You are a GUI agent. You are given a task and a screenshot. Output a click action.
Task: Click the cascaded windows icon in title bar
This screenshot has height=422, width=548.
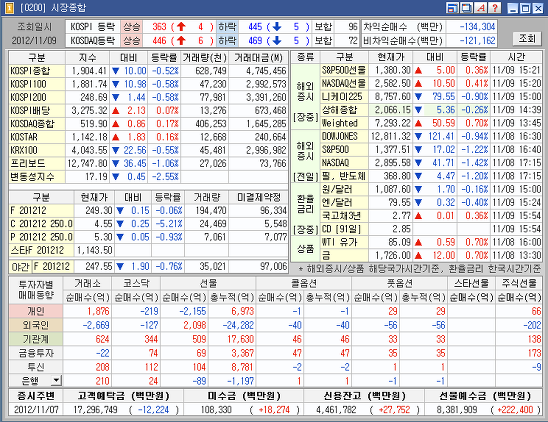tap(467, 8)
